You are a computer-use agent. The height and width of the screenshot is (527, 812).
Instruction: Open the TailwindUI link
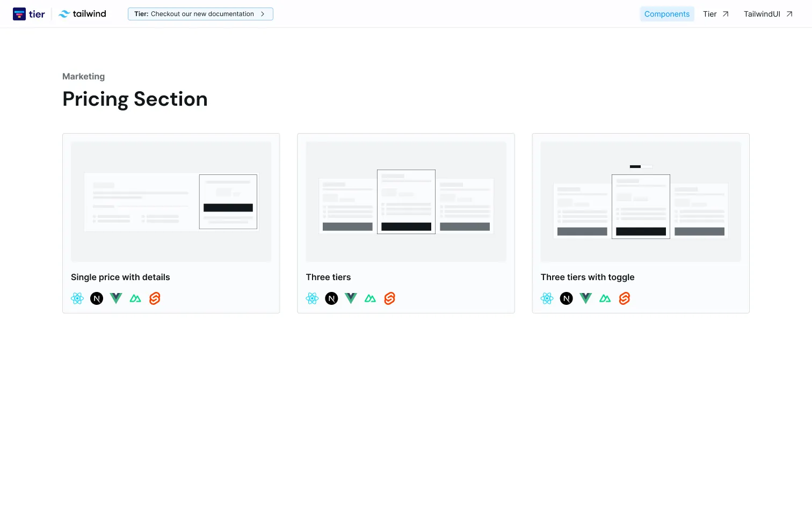point(761,14)
